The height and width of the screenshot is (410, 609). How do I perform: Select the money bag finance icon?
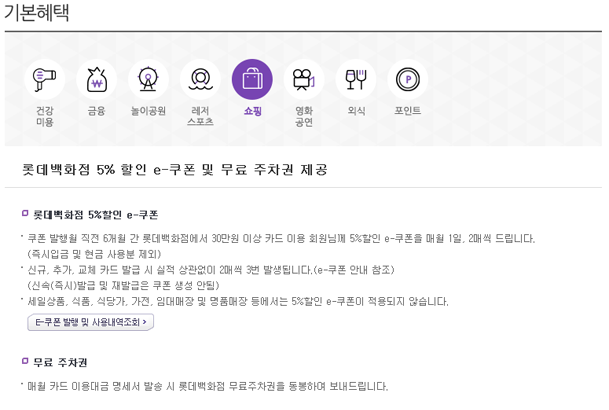tap(97, 79)
